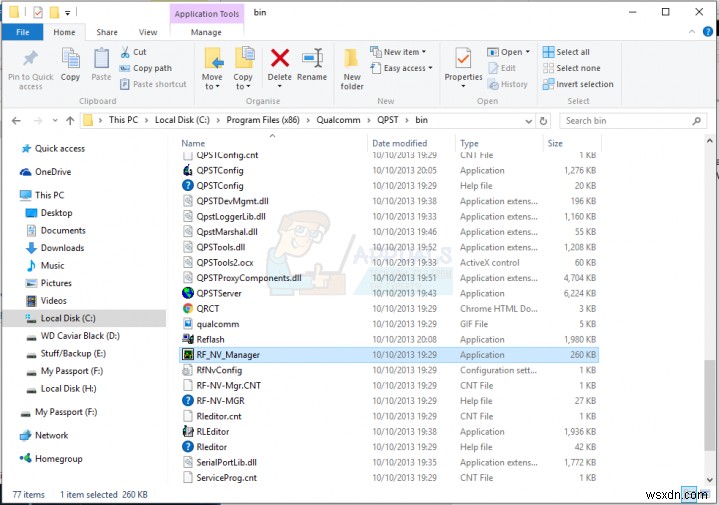Click the New folder icon
Screen dimensions: 719x505
point(352,59)
